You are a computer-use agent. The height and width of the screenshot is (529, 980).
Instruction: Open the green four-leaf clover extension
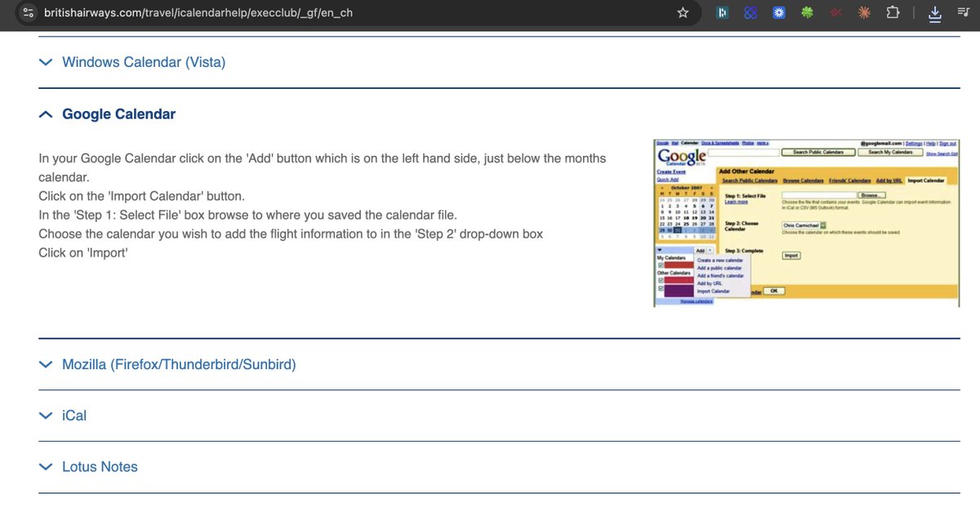[x=807, y=13]
